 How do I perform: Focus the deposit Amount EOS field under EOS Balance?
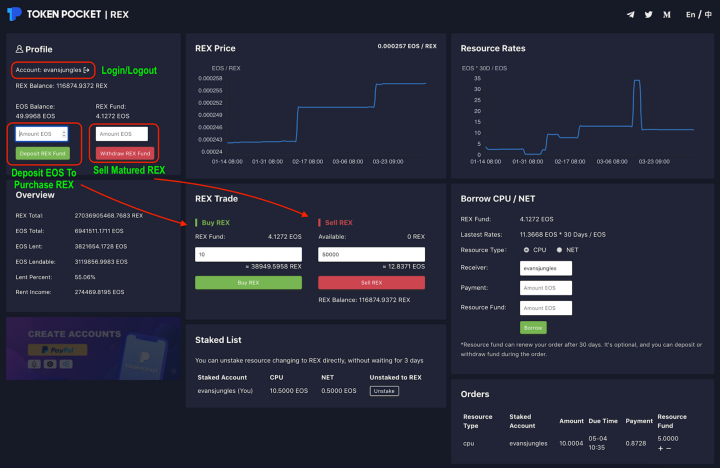point(41,134)
